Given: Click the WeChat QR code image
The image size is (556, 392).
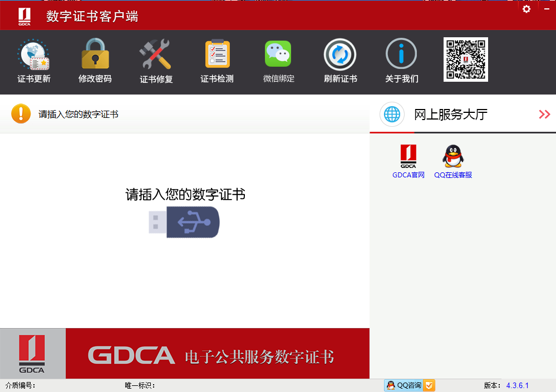Looking at the screenshot, I should click(x=466, y=59).
